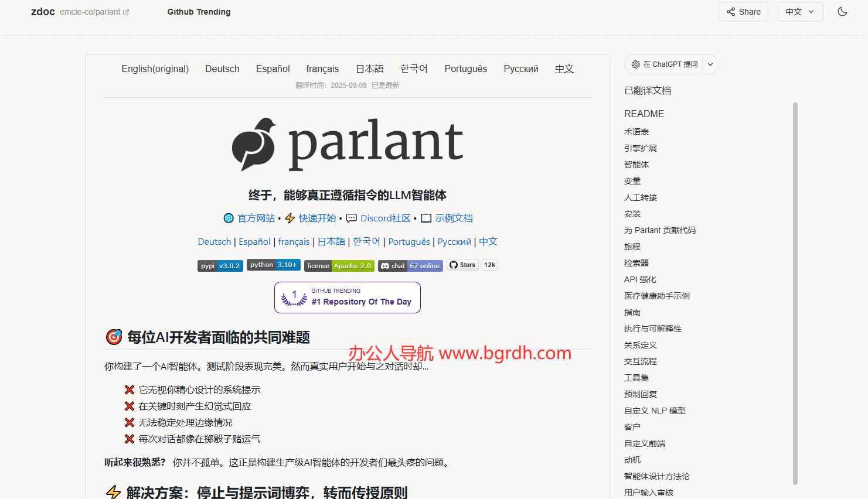Click the open book icon before 示例文档

(426, 218)
